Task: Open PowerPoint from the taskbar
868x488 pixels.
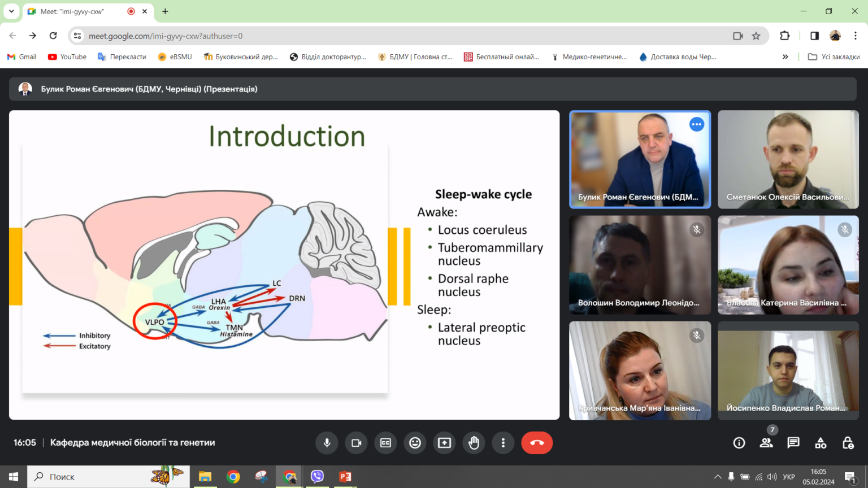Action: (345, 477)
